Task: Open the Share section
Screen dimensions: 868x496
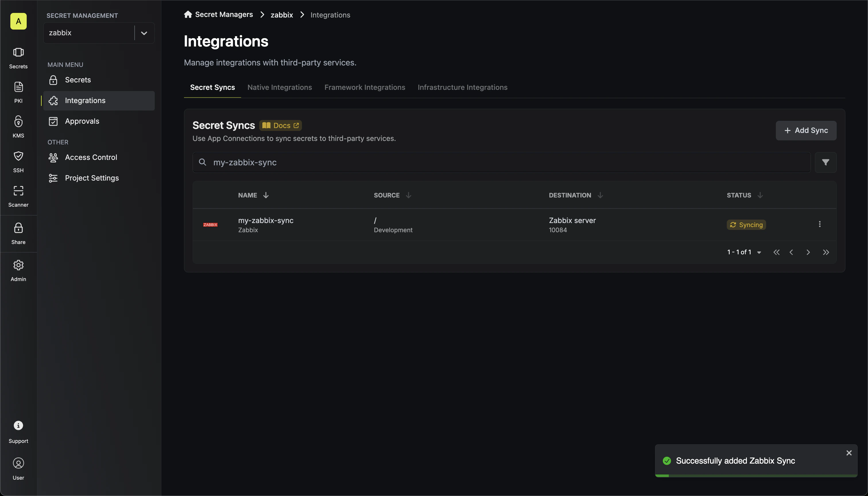Action: click(18, 234)
